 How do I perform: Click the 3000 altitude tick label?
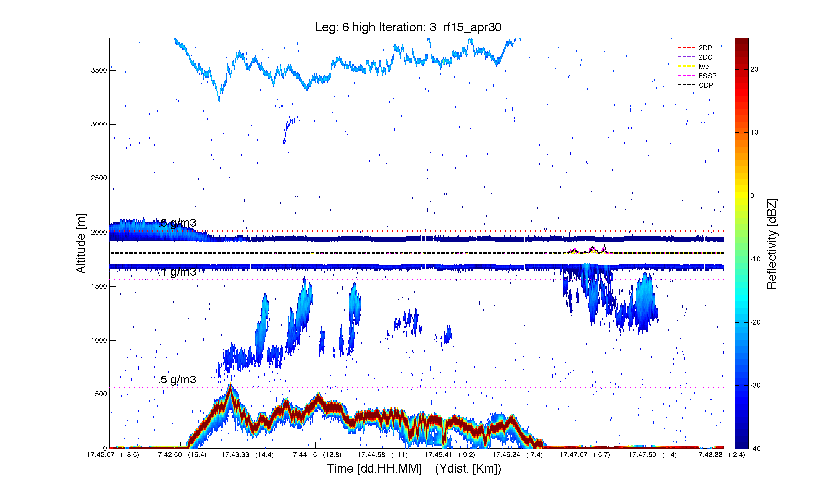pyautogui.click(x=99, y=124)
